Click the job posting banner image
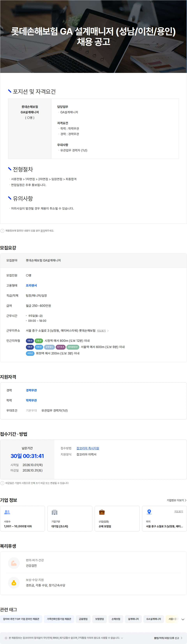187x644 pixels. click(x=93, y=37)
